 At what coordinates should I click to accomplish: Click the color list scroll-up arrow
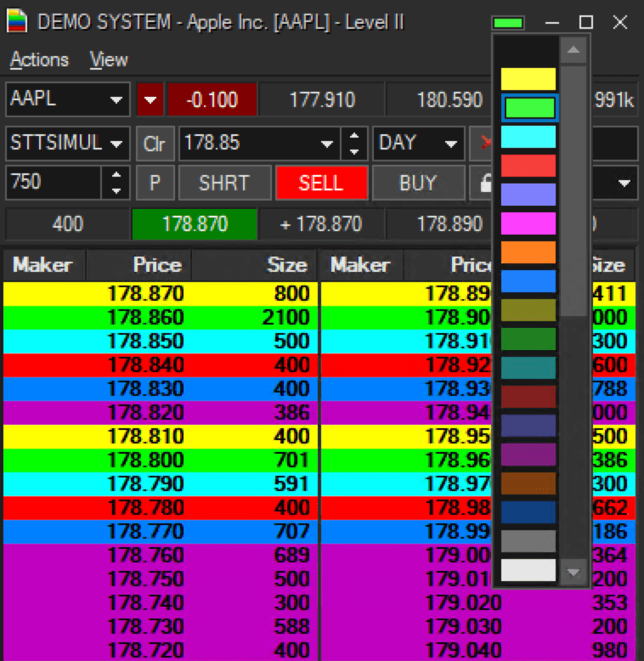pos(573,50)
